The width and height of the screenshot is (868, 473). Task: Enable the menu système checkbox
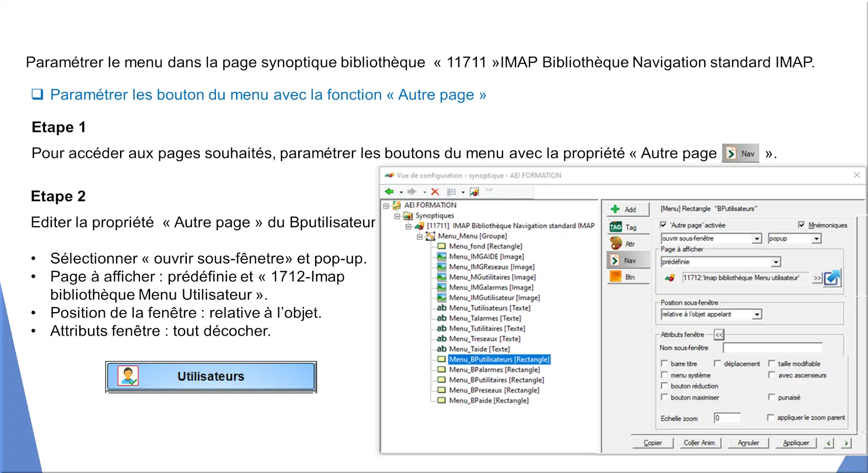pyautogui.click(x=664, y=374)
